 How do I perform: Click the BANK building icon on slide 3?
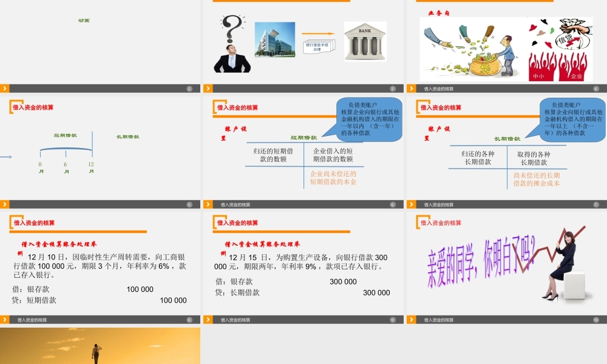tap(364, 39)
